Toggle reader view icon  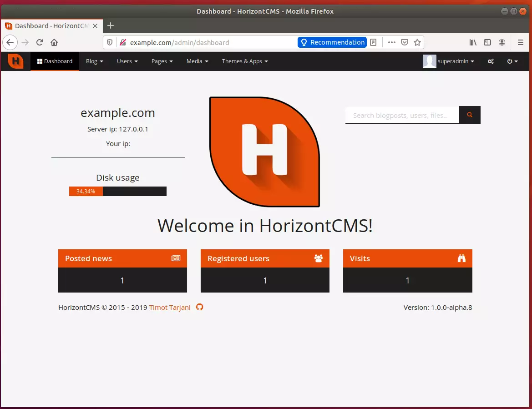(373, 42)
